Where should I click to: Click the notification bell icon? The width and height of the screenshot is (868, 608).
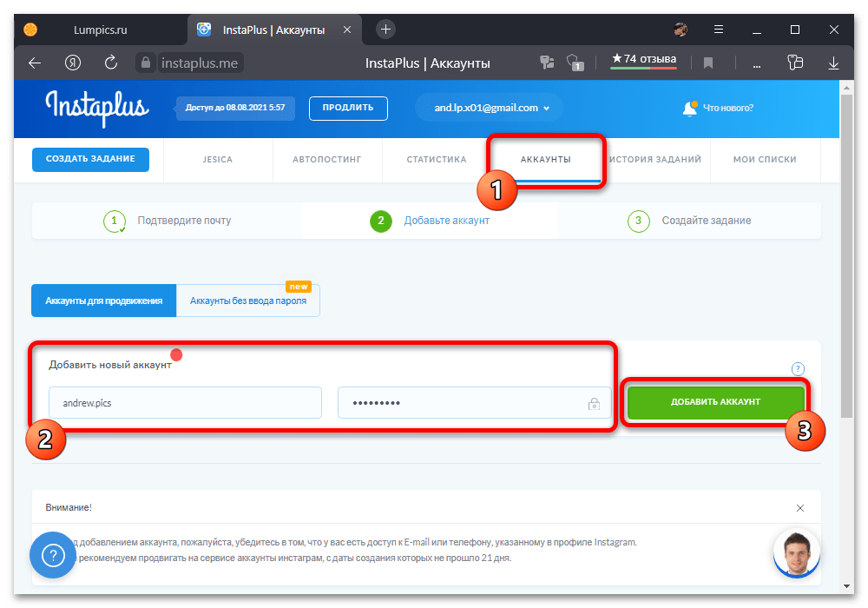(x=690, y=108)
